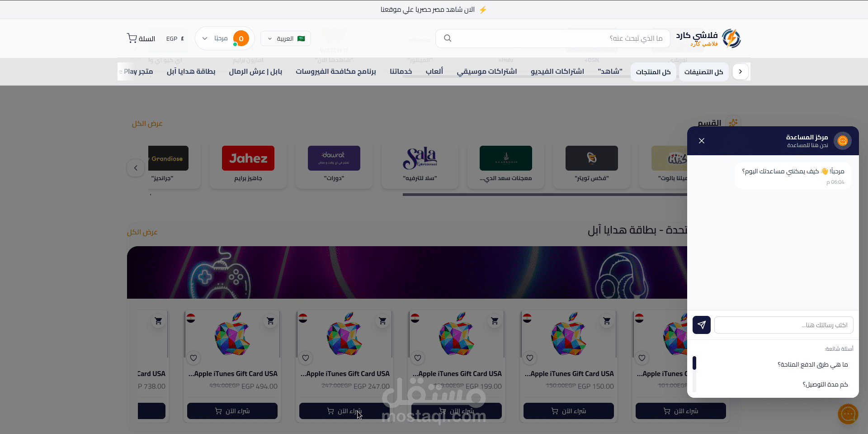Favorite the EGP 199.00 iTunes card
The height and width of the screenshot is (434, 868).
pyautogui.click(x=418, y=358)
